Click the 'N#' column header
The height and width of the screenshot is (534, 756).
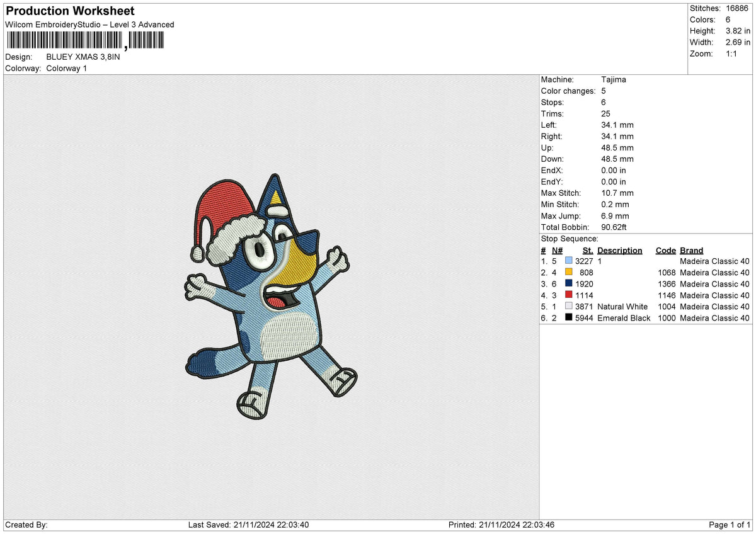coord(557,250)
